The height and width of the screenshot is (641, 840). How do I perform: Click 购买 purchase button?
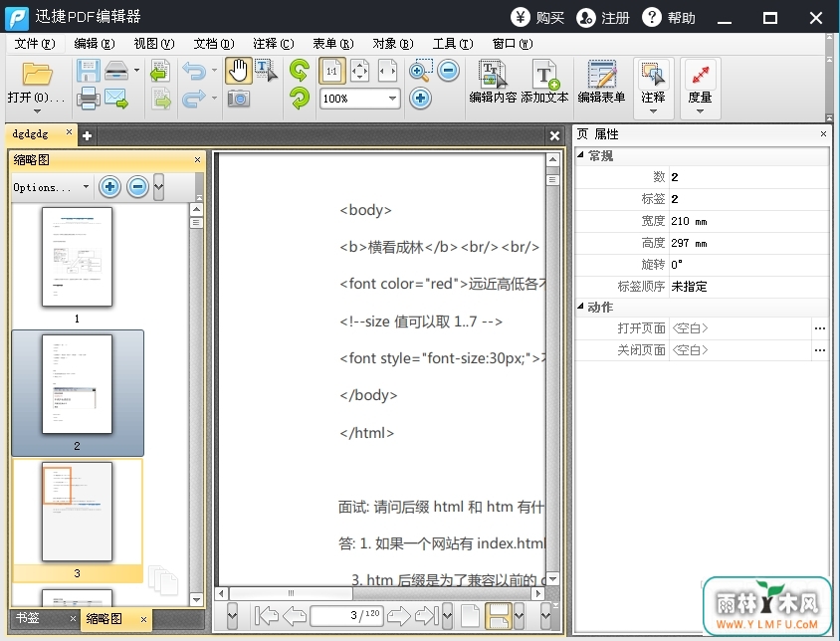tap(537, 18)
